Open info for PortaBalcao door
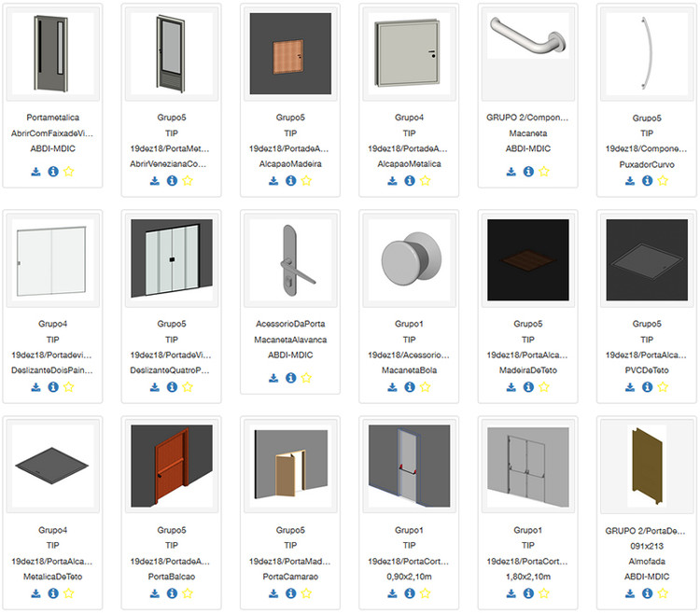The width and height of the screenshot is (700, 613). pyautogui.click(x=172, y=593)
